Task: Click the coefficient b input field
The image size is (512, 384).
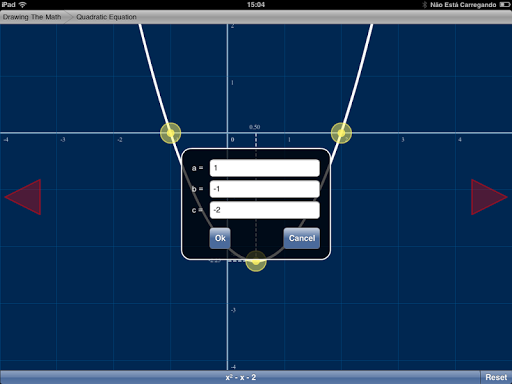Action: [265, 189]
